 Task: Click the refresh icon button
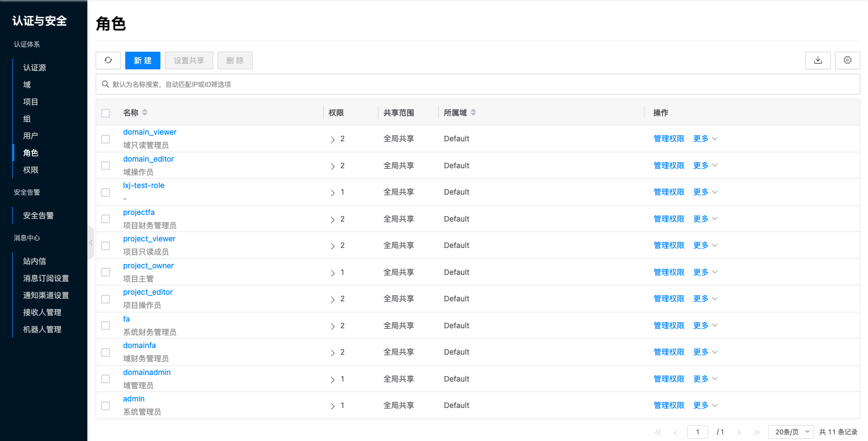(108, 60)
